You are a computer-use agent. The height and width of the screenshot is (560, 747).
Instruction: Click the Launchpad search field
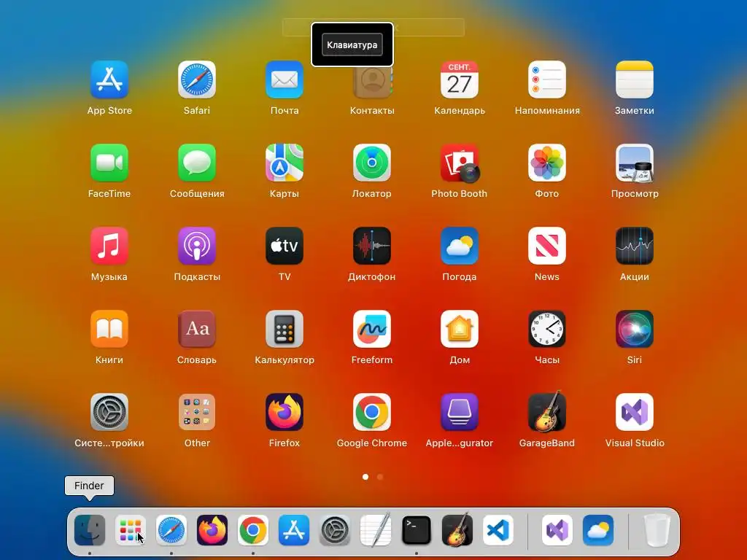[373, 27]
